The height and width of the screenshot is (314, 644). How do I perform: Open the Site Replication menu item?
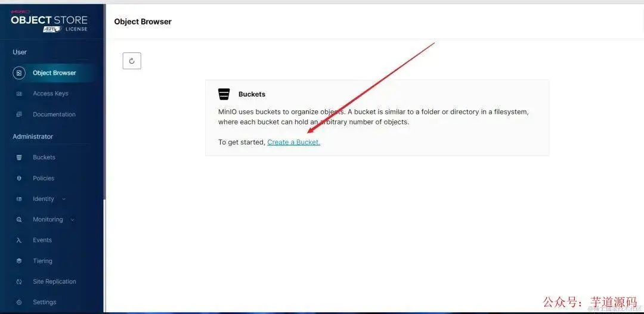[x=54, y=282]
